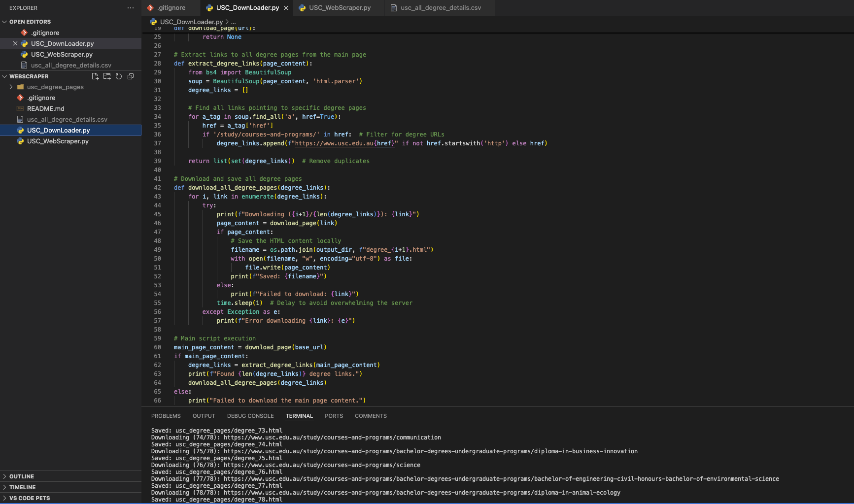Close the USC_DownLoader.py editor tab
The height and width of the screenshot is (504, 854).
click(x=286, y=8)
